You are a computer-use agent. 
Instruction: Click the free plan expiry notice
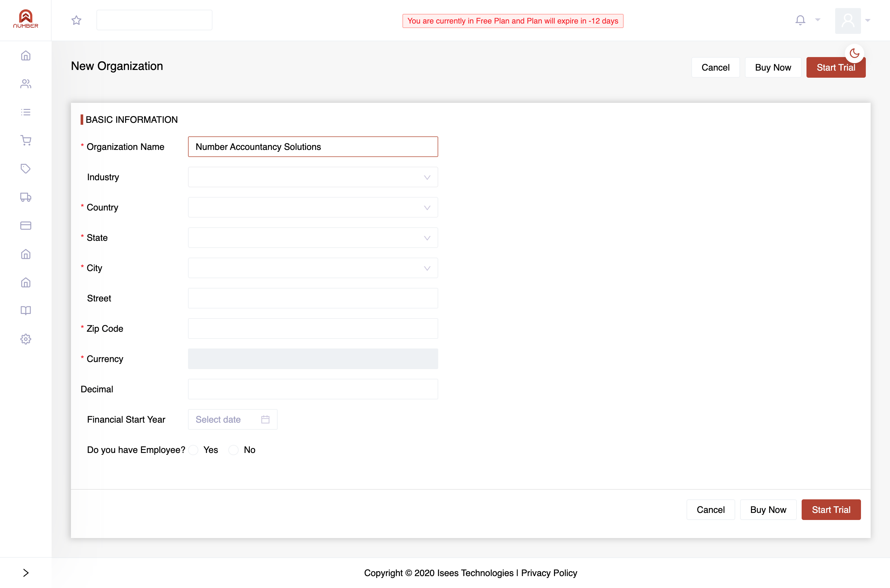(513, 21)
